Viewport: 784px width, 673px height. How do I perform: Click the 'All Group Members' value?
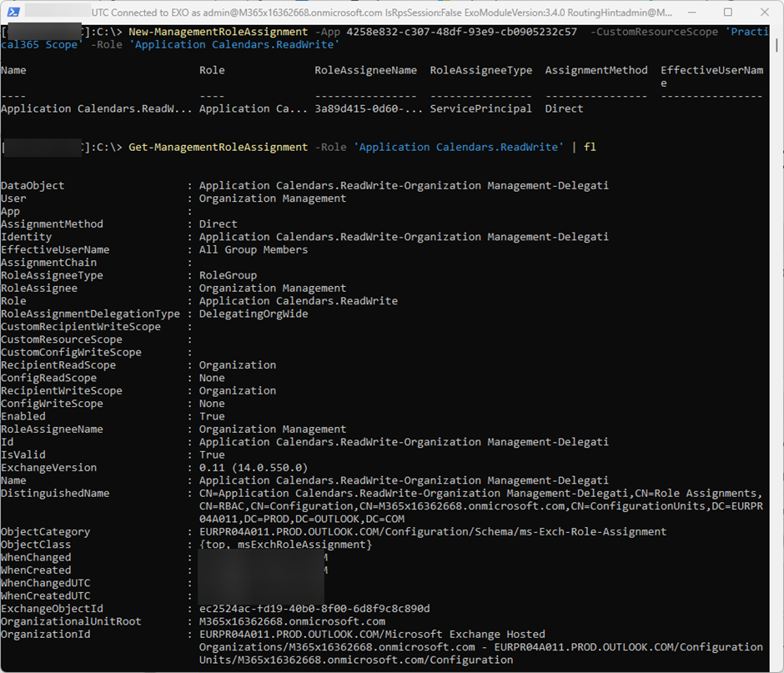coord(254,250)
